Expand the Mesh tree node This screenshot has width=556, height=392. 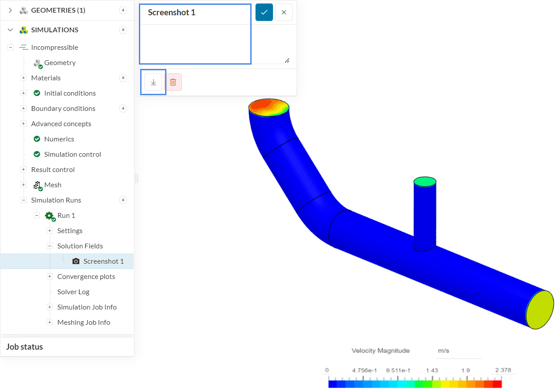(24, 185)
